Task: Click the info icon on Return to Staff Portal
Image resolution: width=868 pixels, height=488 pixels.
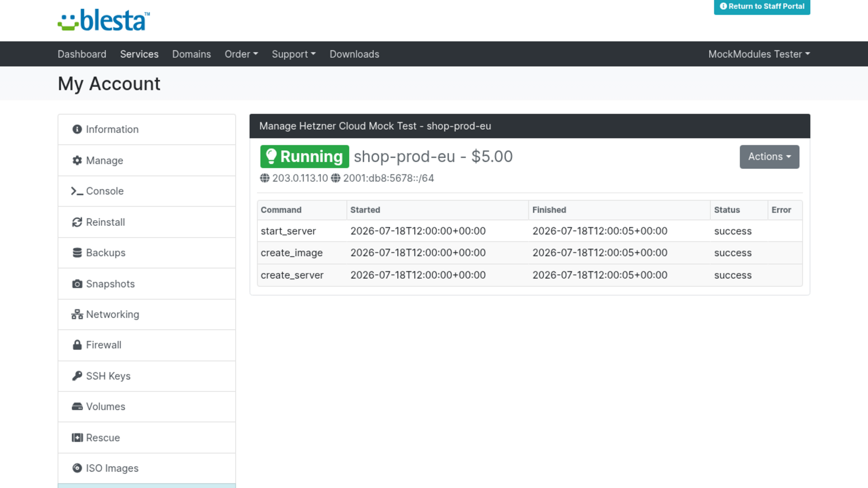Action: (x=723, y=6)
